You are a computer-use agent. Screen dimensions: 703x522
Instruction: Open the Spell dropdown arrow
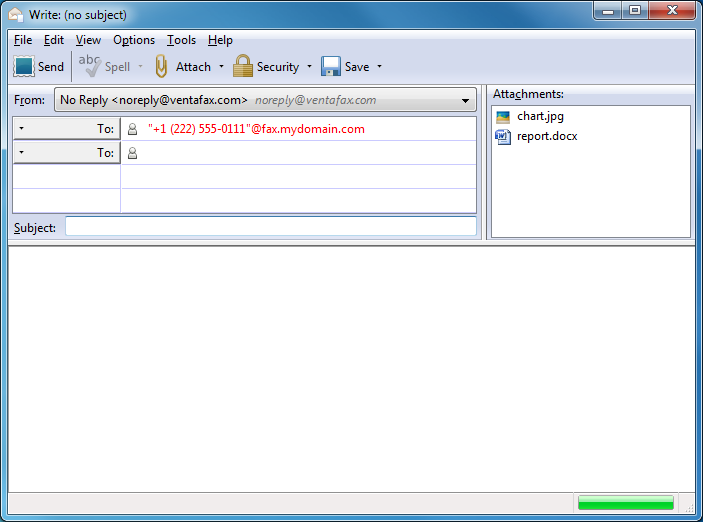(140, 66)
